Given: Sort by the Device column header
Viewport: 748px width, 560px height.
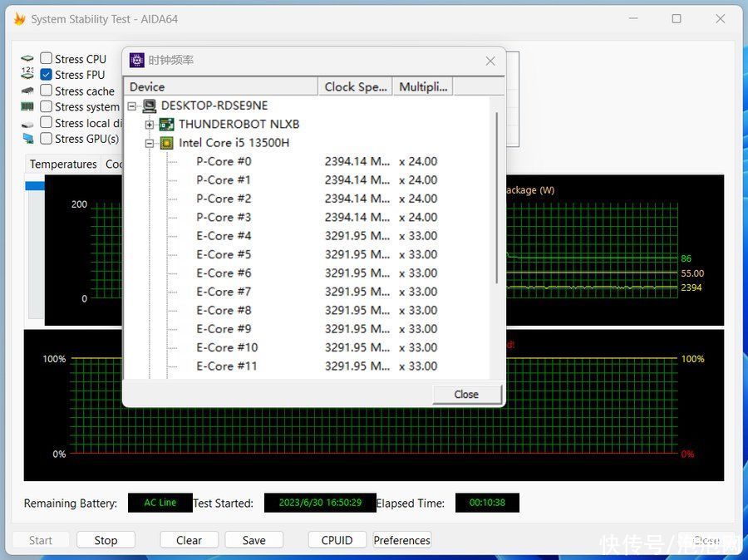Looking at the screenshot, I should coord(220,86).
